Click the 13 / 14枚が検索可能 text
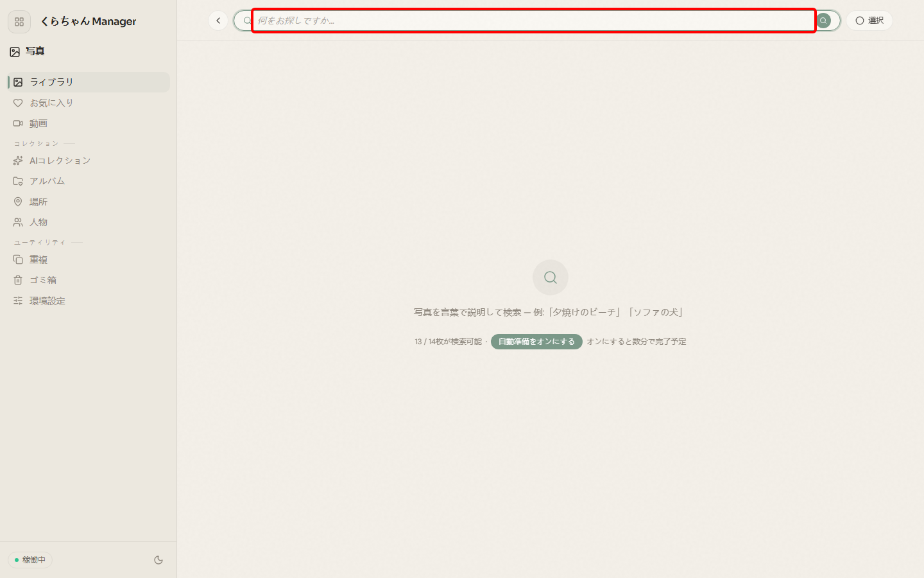Image resolution: width=924 pixels, height=578 pixels. 448,342
